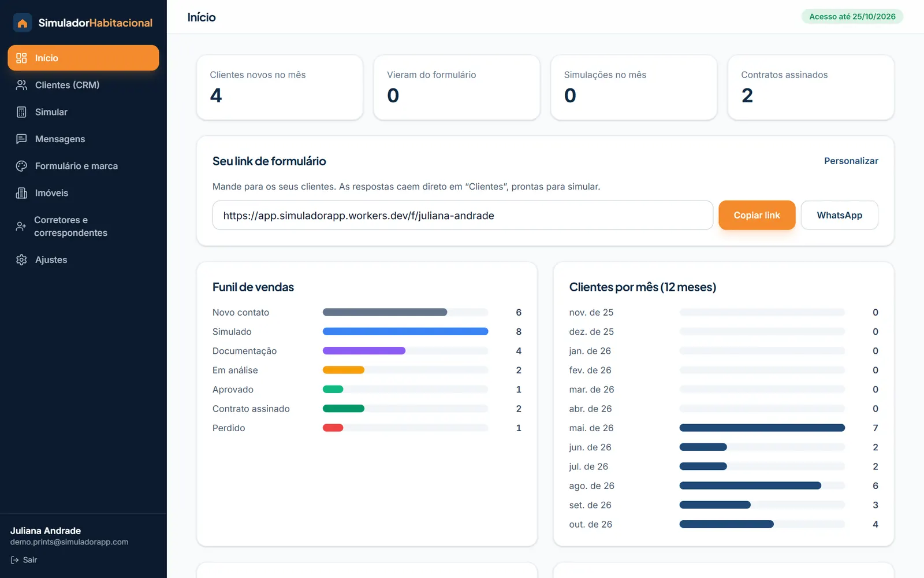Click the Simular calculator icon
Viewport: 924px width, 578px height.
[21, 112]
